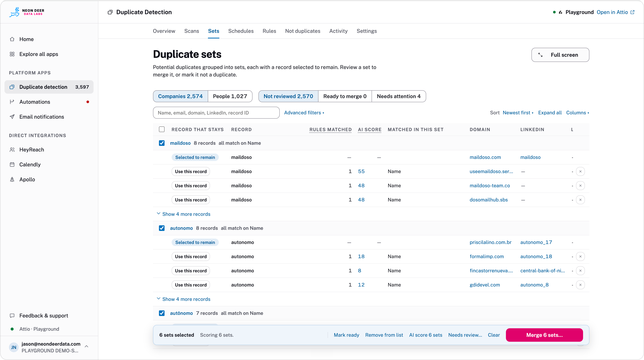This screenshot has height=360, width=644.
Task: Select the Needs attention 4 filter toggle
Action: tap(399, 96)
